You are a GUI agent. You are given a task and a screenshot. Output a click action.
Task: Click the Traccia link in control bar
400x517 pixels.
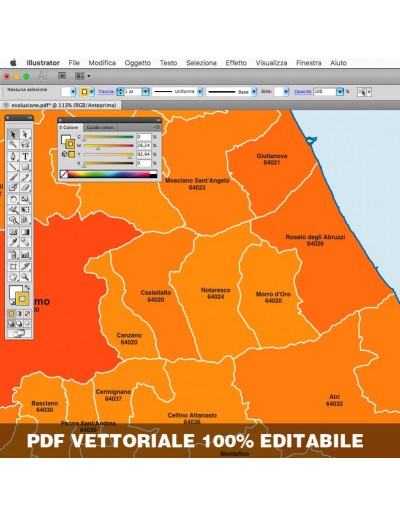tap(106, 92)
